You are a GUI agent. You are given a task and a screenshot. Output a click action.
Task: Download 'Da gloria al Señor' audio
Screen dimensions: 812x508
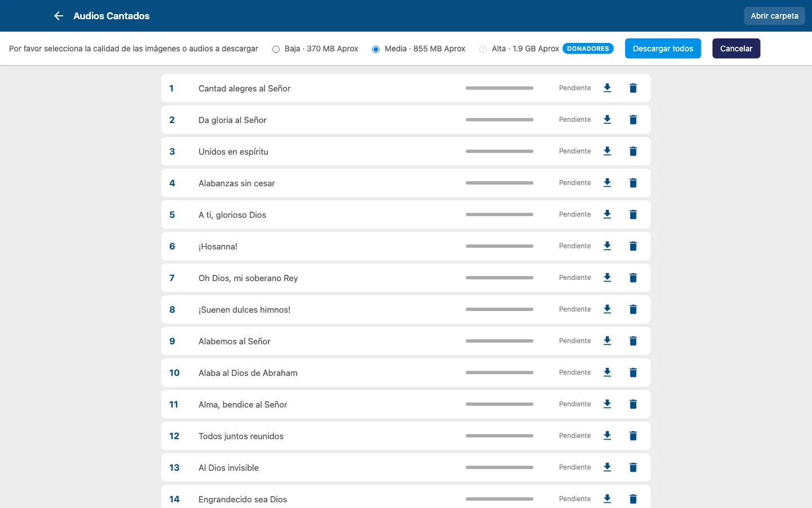tap(607, 120)
